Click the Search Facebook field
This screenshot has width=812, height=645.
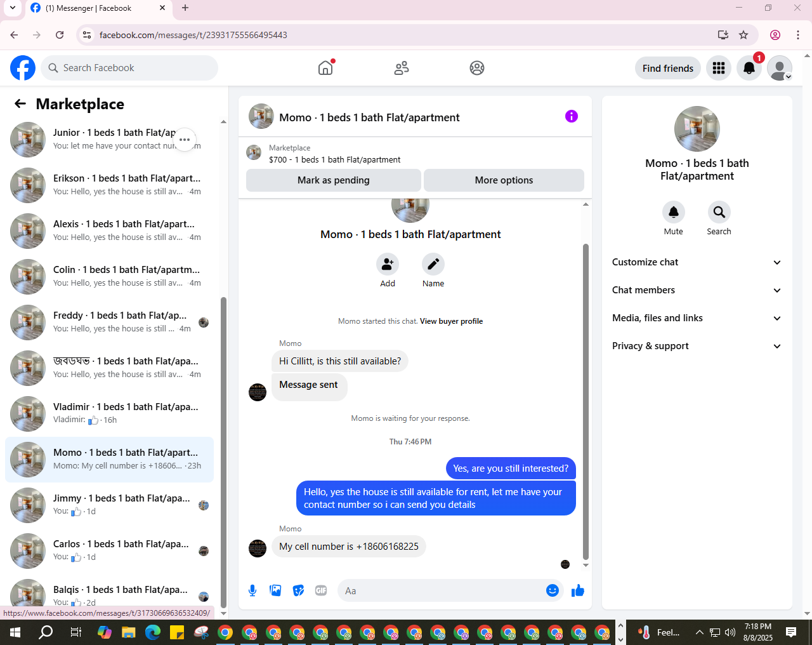pyautogui.click(x=129, y=68)
